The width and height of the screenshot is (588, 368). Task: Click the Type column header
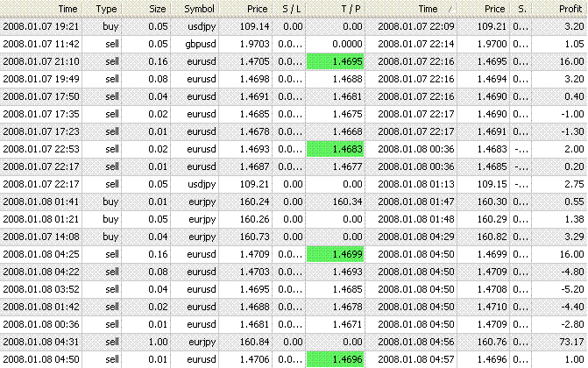click(102, 9)
